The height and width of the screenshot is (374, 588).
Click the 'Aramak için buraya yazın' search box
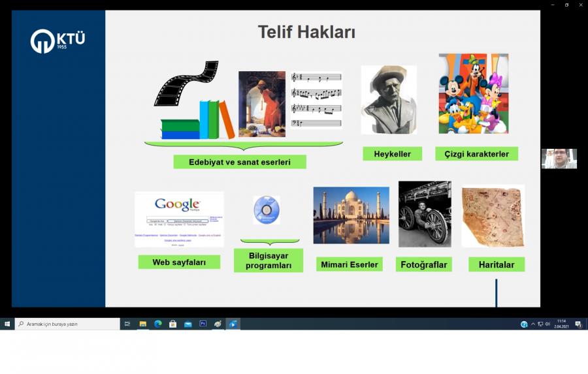[x=68, y=324]
